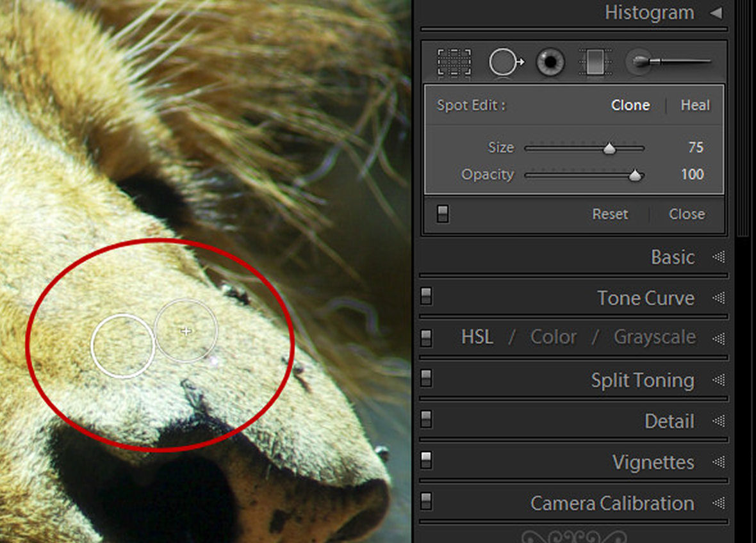Image resolution: width=756 pixels, height=543 pixels.
Task: Select the Red Eye Correction tool
Action: pyautogui.click(x=550, y=62)
